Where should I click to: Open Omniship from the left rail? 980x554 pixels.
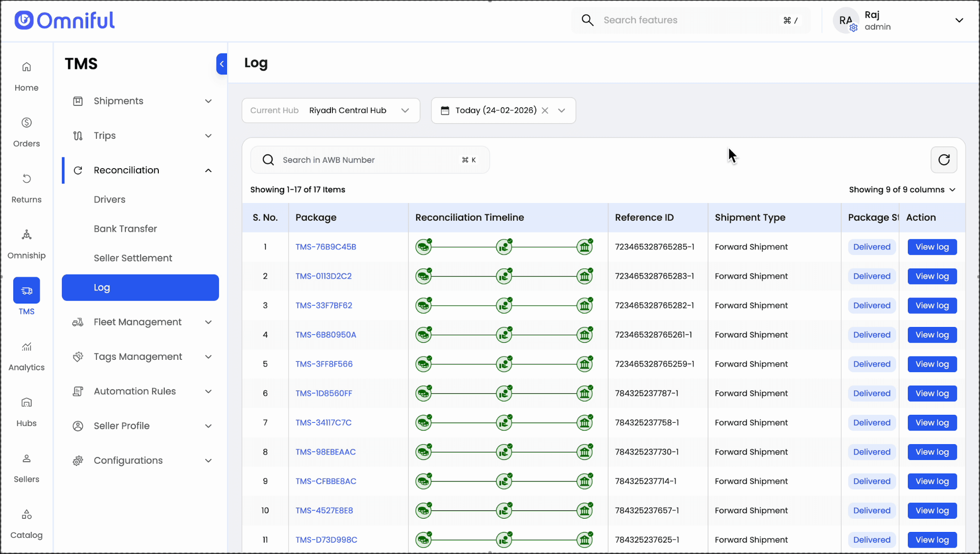coord(26,243)
